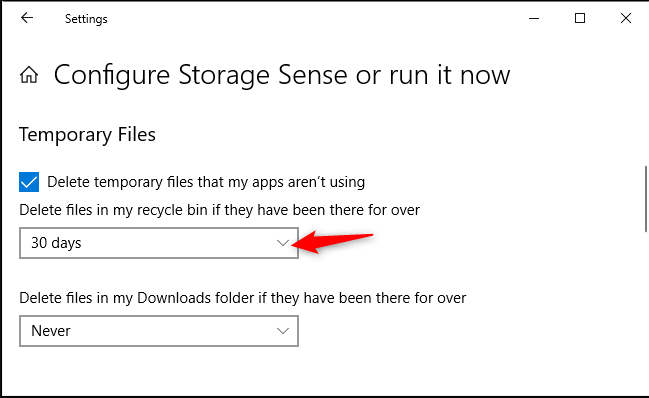Open the recycle bin '30 days' dropdown

coord(159,243)
